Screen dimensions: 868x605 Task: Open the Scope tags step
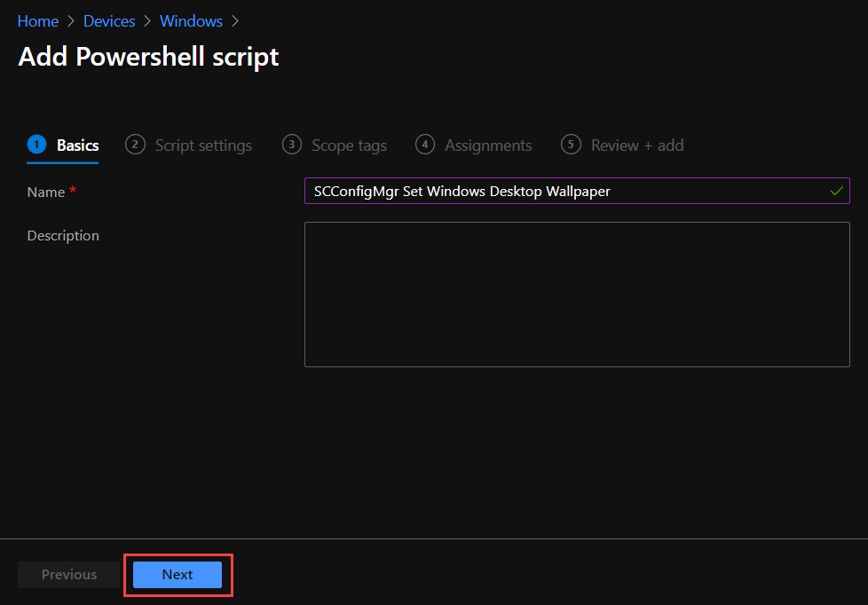pos(349,145)
